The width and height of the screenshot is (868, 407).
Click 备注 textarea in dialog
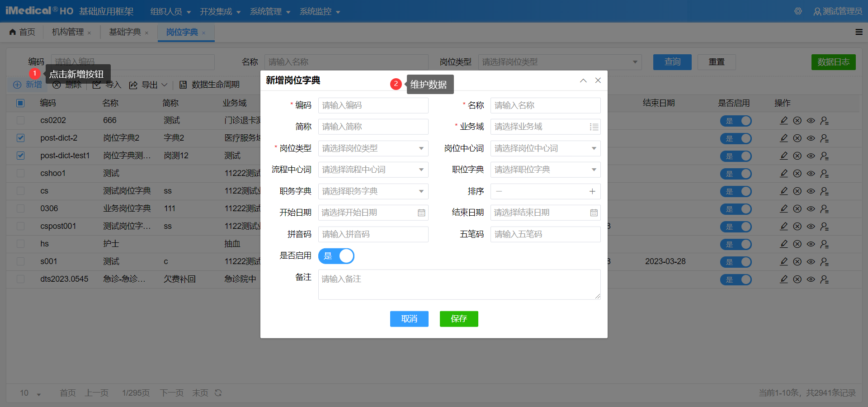point(459,284)
